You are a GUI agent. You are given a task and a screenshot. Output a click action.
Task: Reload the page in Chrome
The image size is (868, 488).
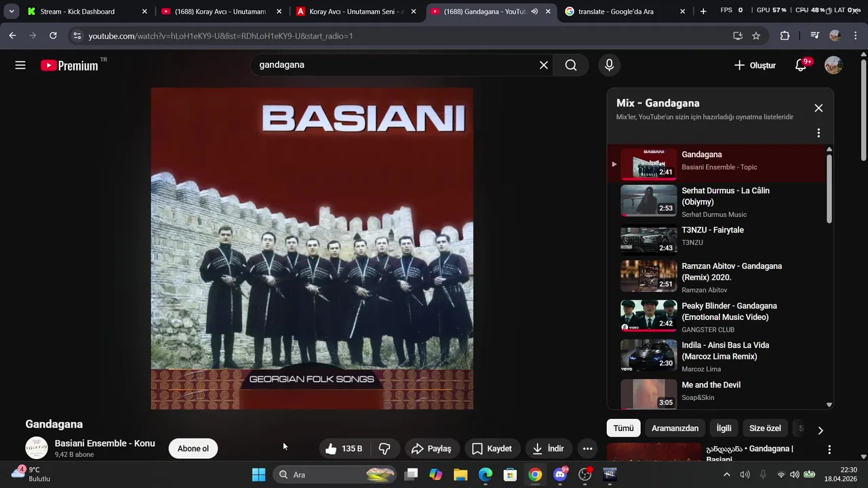tap(53, 36)
